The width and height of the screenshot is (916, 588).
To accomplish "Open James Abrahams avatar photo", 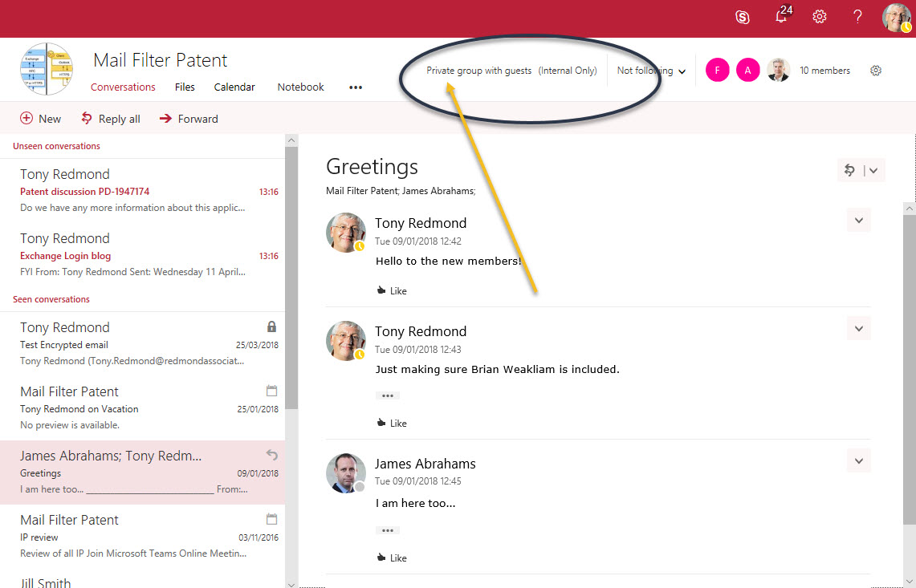I will pos(346,473).
